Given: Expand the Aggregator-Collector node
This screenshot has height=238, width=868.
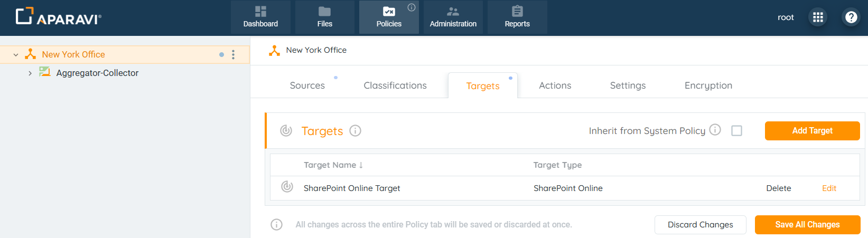Looking at the screenshot, I should point(30,73).
